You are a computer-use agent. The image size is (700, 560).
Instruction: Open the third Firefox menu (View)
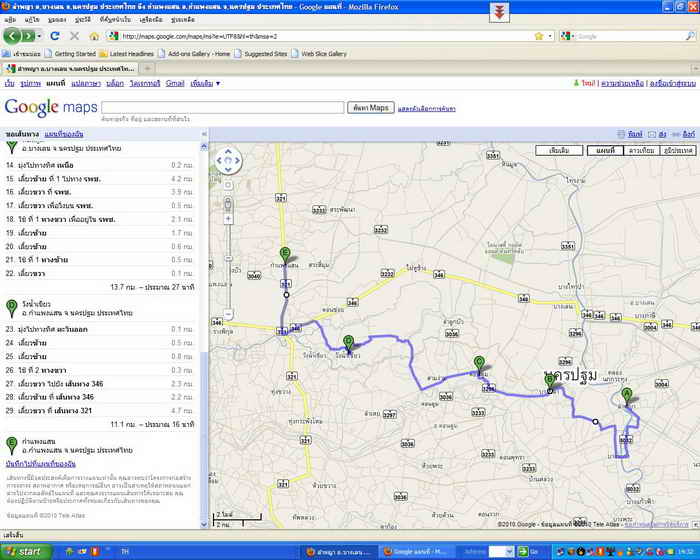[x=57, y=20]
